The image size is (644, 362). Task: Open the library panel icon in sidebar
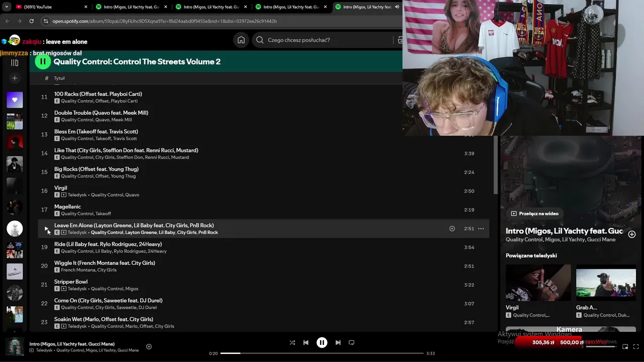click(15, 63)
